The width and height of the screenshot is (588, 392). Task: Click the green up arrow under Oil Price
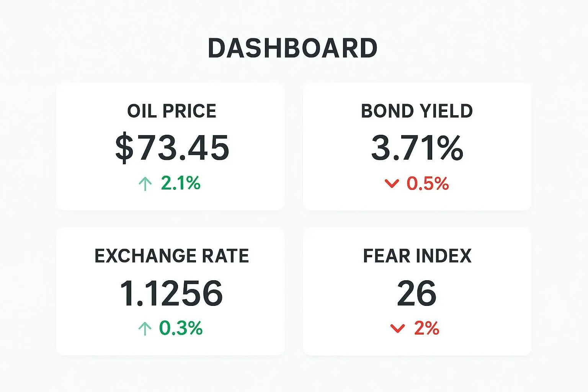point(145,183)
